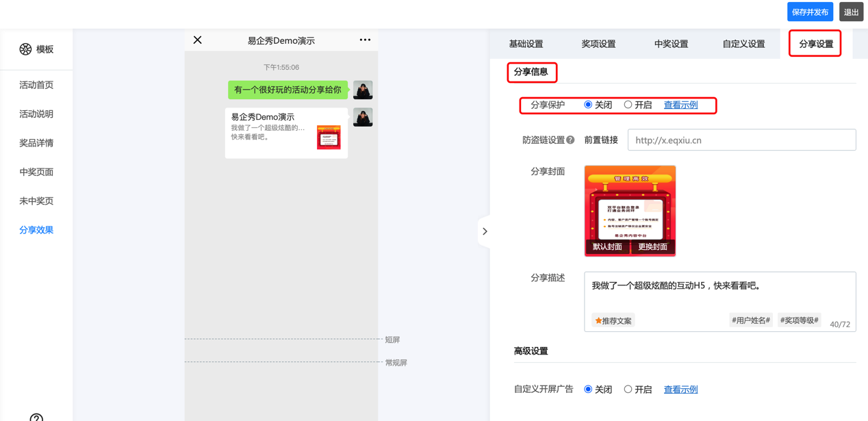The image size is (868, 421).
Task: Click the 前置链接 URL input field
Action: pyautogui.click(x=741, y=140)
